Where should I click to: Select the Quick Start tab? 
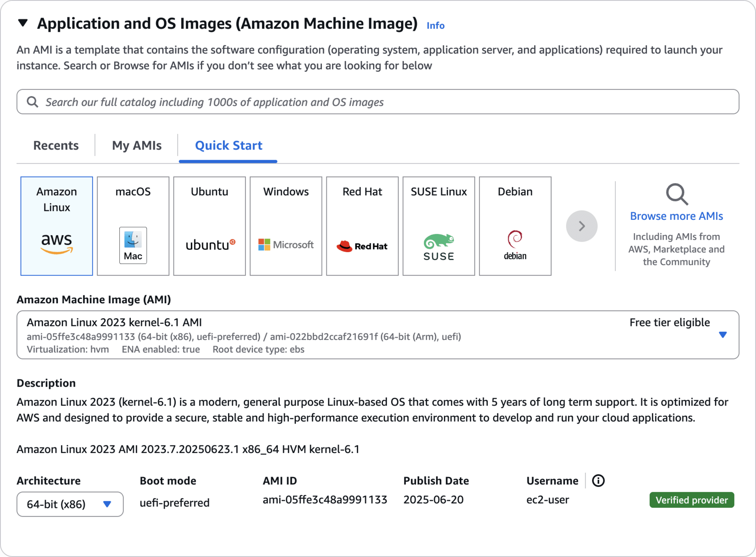[228, 145]
